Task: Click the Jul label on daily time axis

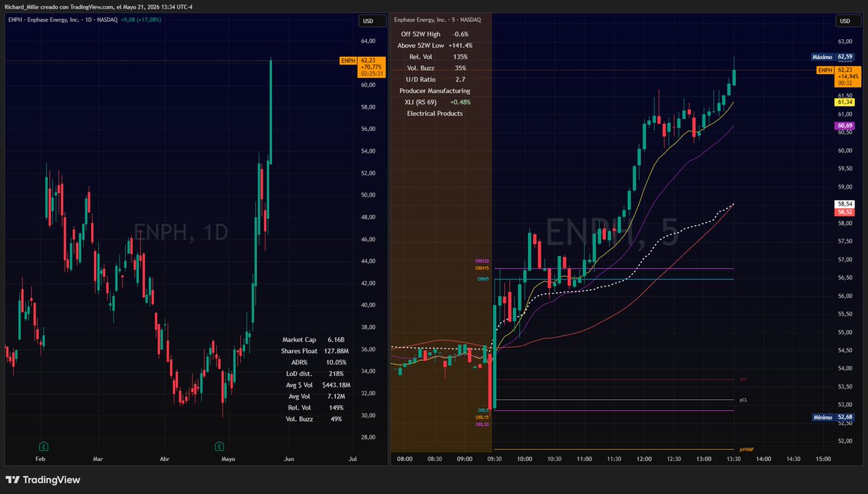Action: pos(353,459)
